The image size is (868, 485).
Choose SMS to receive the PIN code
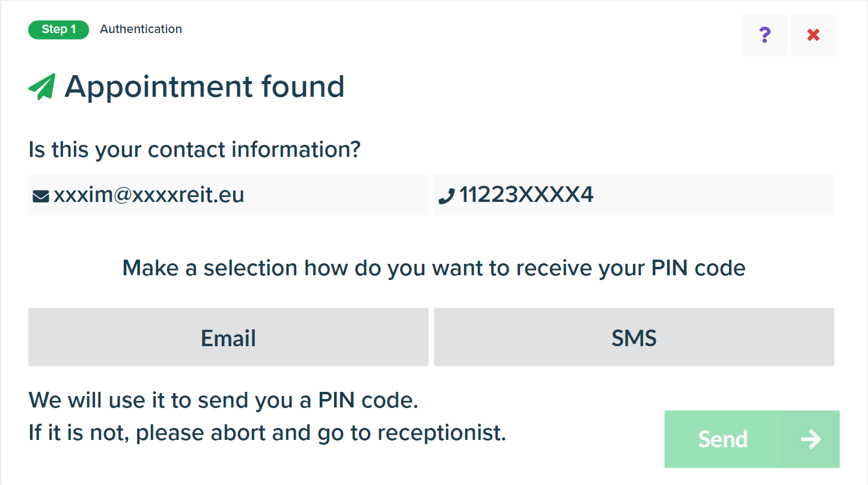634,338
